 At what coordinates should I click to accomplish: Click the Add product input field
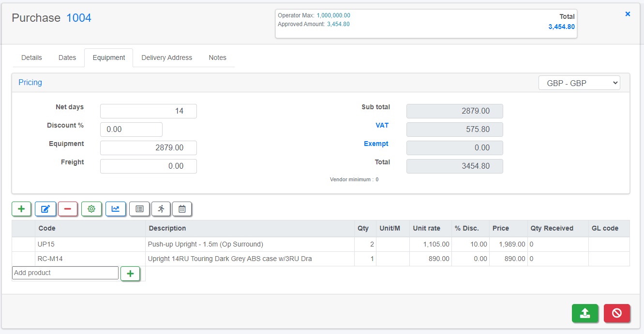coord(65,273)
